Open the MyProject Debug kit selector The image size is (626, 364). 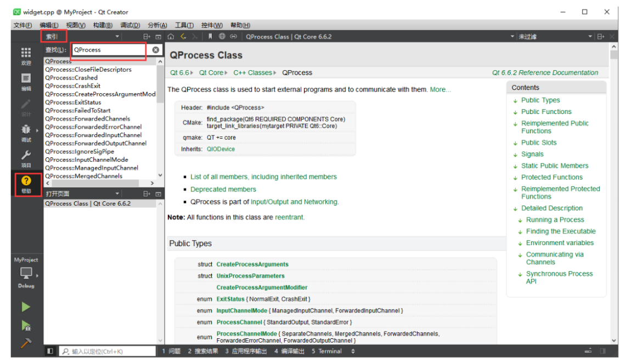click(26, 274)
